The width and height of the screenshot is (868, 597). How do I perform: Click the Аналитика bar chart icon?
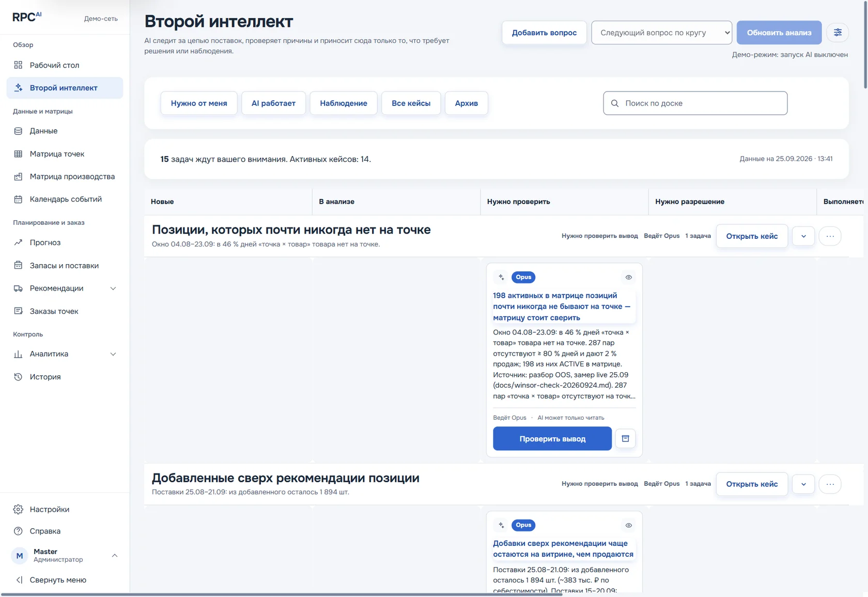tap(18, 354)
